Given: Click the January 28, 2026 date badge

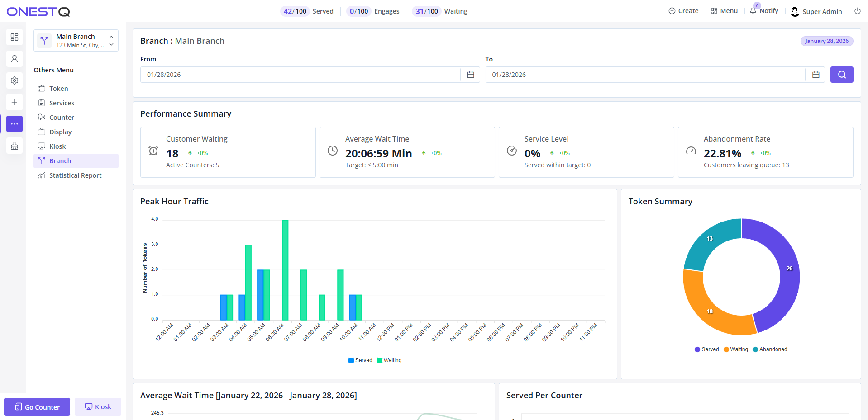Looking at the screenshot, I should tap(827, 41).
